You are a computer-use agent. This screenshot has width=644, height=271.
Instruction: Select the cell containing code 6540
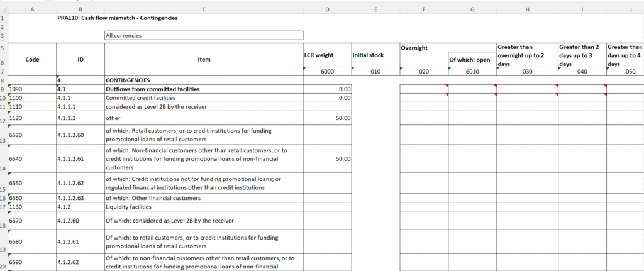[x=33, y=159]
